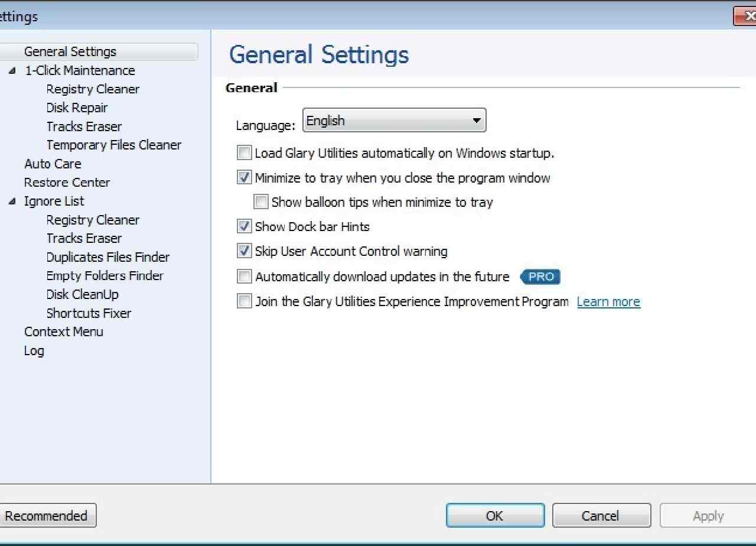Click the PRO badge icon
Image resolution: width=756 pixels, height=546 pixels.
click(x=540, y=277)
